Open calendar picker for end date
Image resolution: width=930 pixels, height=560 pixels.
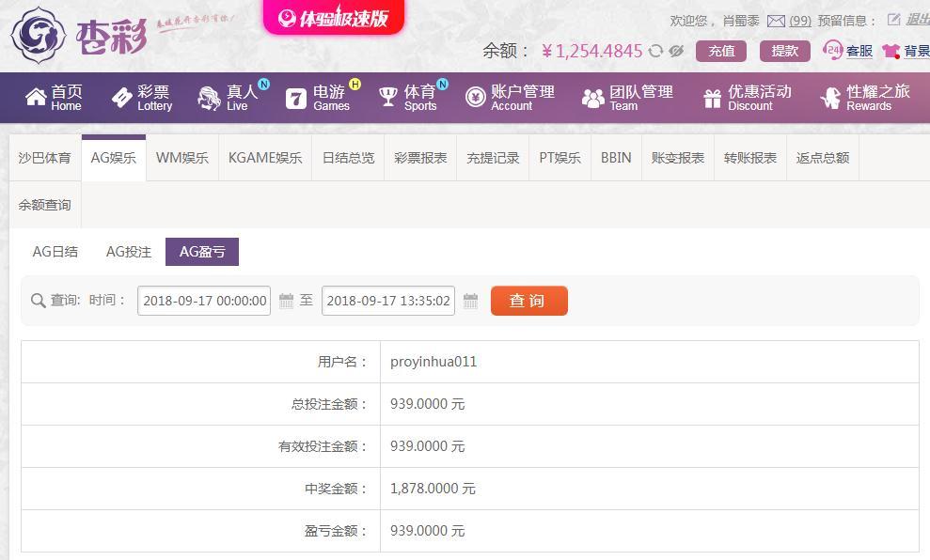click(x=471, y=301)
